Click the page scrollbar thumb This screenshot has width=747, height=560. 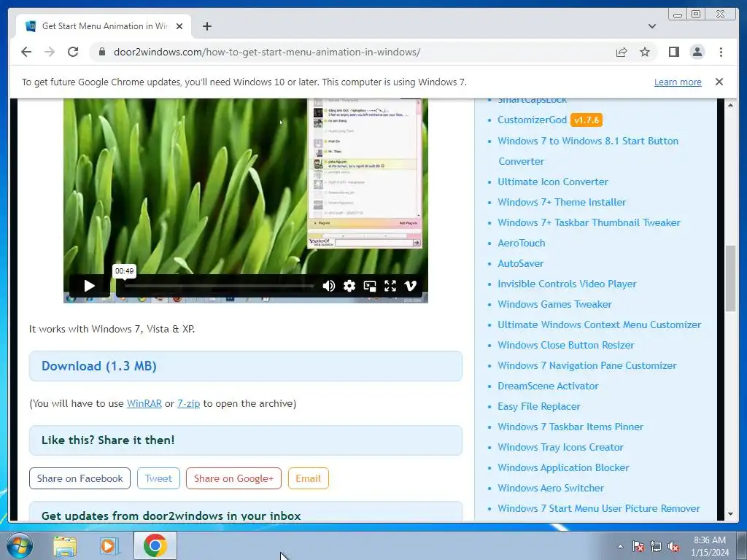(x=730, y=279)
